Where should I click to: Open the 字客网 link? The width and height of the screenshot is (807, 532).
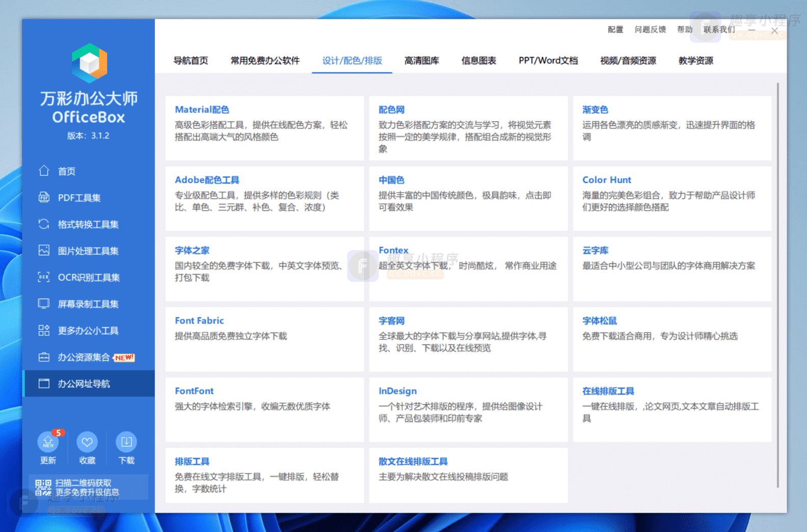[x=392, y=321]
